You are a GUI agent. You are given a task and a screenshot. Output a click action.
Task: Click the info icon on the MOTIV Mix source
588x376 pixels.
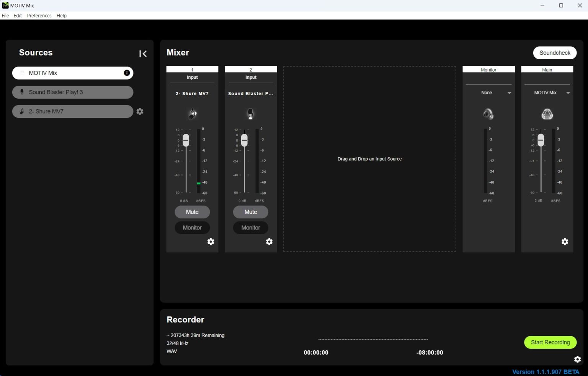click(x=127, y=73)
